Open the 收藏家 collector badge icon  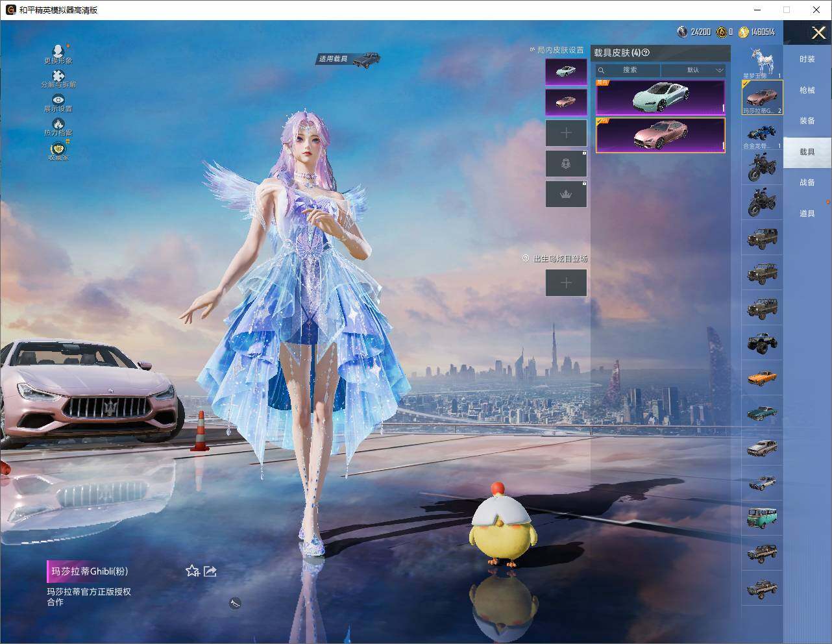click(x=58, y=147)
